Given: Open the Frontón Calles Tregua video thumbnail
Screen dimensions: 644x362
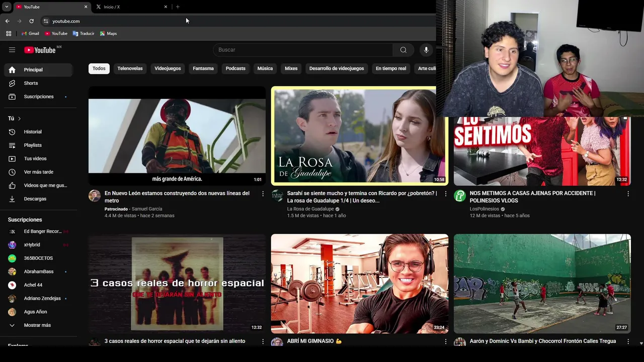Looking at the screenshot, I should 542,284.
